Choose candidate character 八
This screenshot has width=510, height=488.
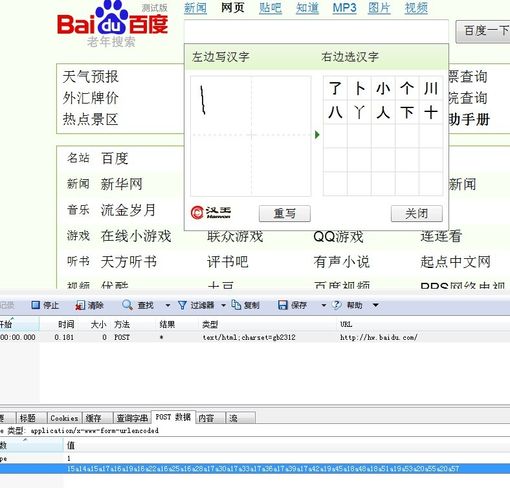tap(335, 112)
